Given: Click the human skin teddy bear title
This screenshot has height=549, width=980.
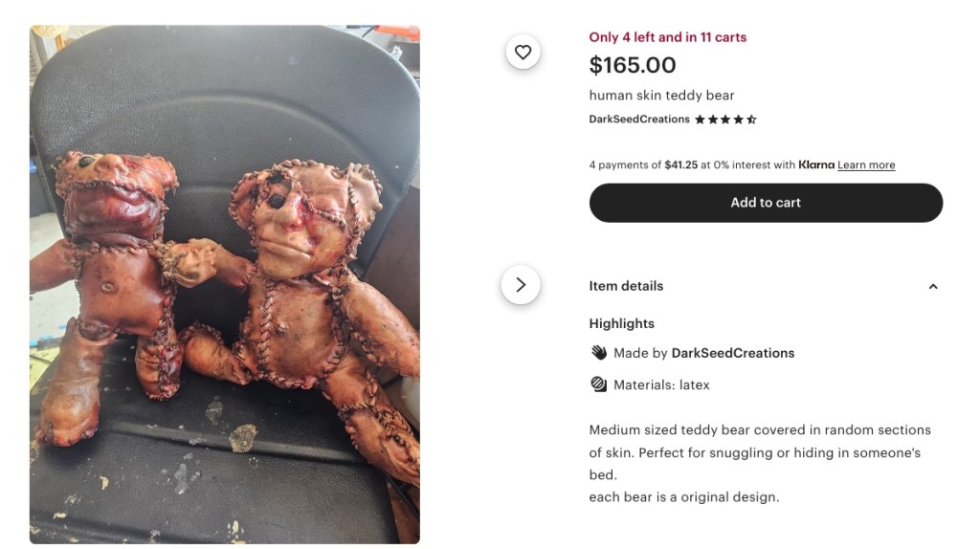Looking at the screenshot, I should click(661, 96).
